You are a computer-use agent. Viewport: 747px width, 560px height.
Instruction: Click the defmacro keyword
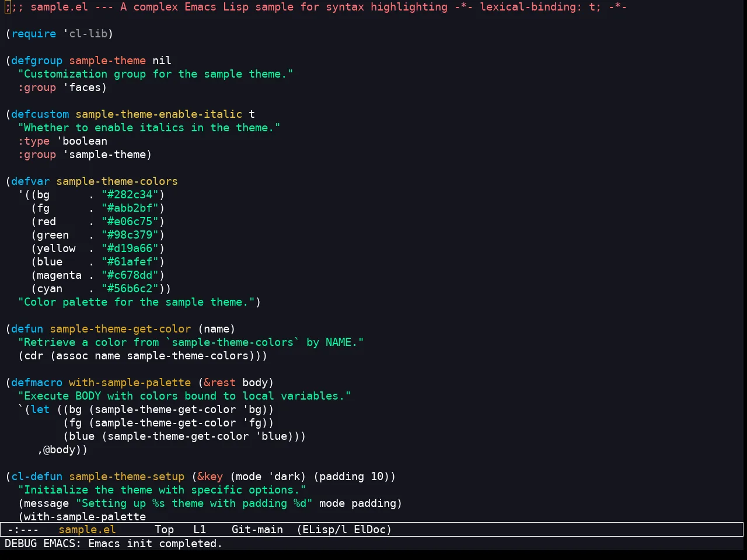[x=37, y=383]
